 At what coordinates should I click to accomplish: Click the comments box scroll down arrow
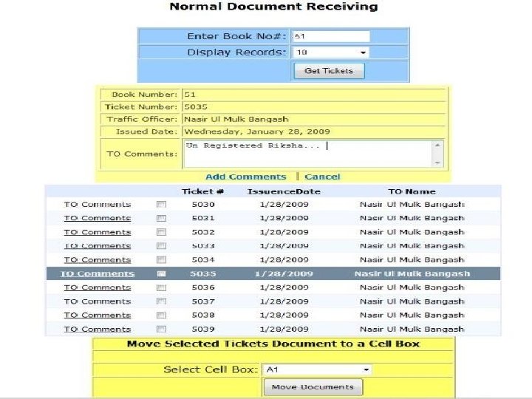coord(437,163)
